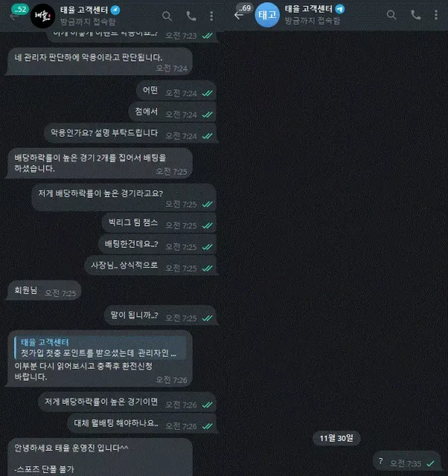Go back using the left chat arrow
This screenshot has height=476, width=448.
(13, 16)
